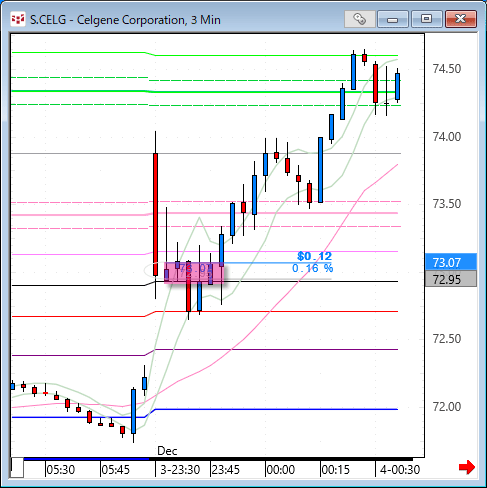Click the 0.16 % change label
Image resolution: width=487 pixels, height=488 pixels.
pyautogui.click(x=312, y=268)
